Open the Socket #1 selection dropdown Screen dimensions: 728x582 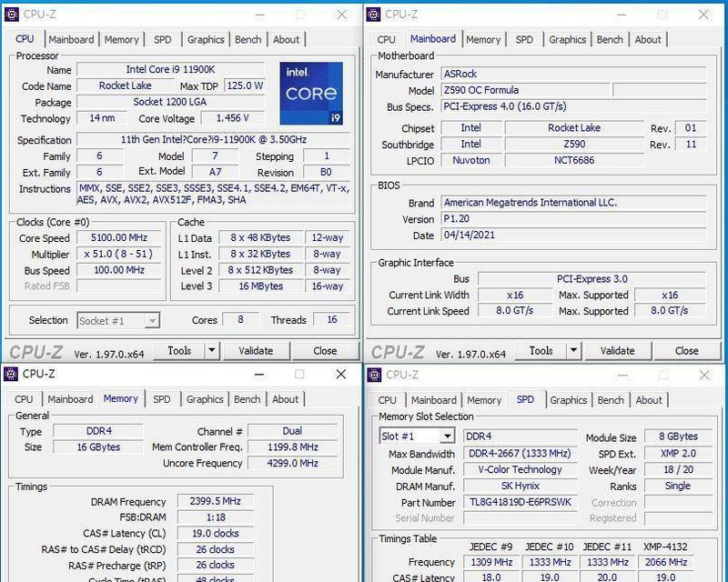118,321
